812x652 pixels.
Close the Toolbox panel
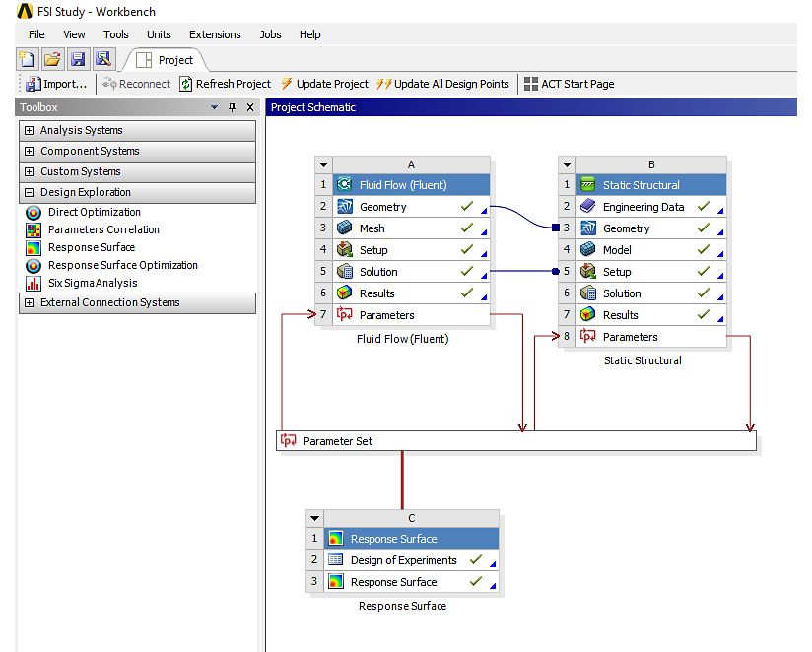click(250, 107)
